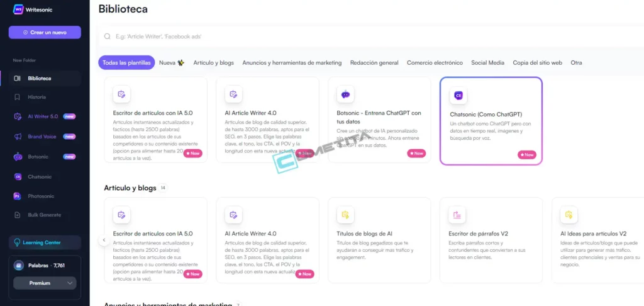Click the Botsonic robot icon in sidebar

pyautogui.click(x=17, y=156)
